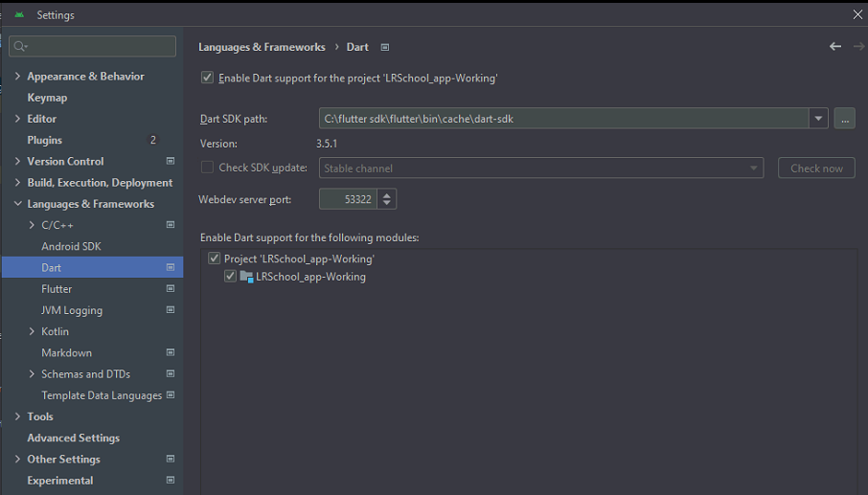
Task: Click the project-scope icon next to Version Control
Action: point(171,161)
